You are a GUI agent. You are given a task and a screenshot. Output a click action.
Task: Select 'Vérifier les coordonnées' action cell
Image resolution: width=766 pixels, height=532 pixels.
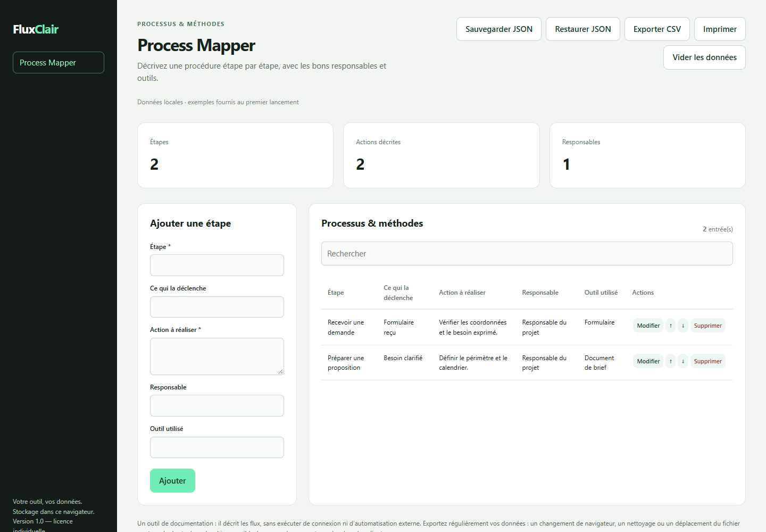474,327
